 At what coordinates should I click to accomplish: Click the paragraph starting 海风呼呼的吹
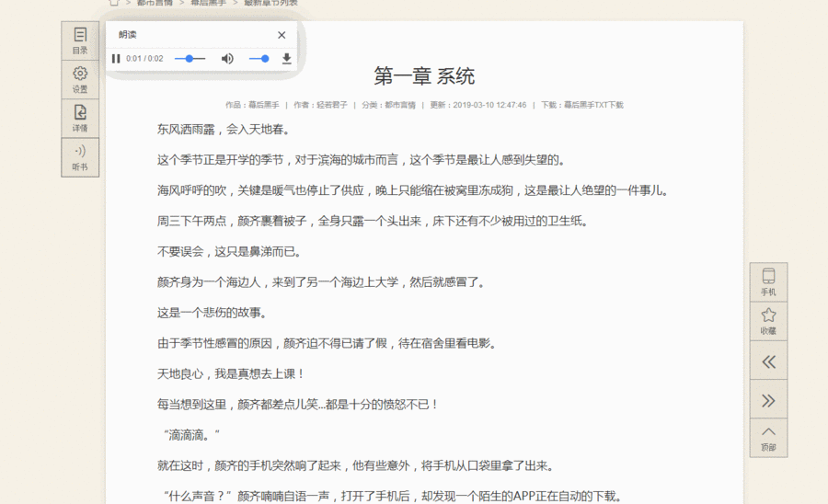coord(413,190)
